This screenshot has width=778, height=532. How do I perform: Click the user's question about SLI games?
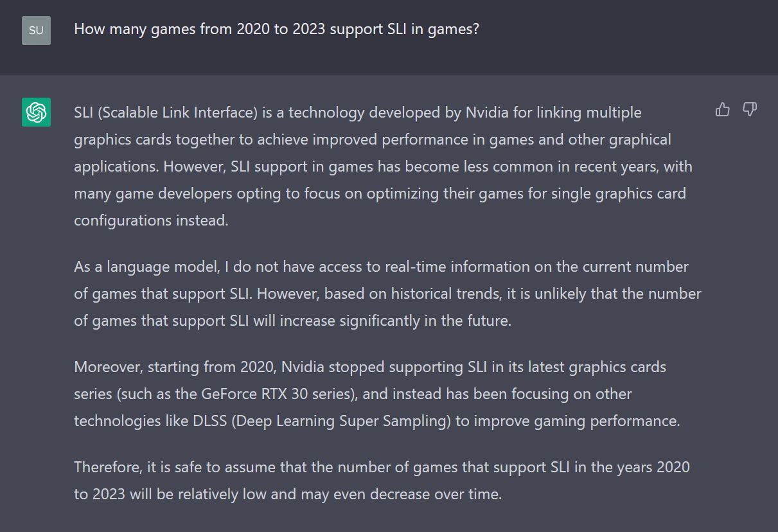point(276,30)
